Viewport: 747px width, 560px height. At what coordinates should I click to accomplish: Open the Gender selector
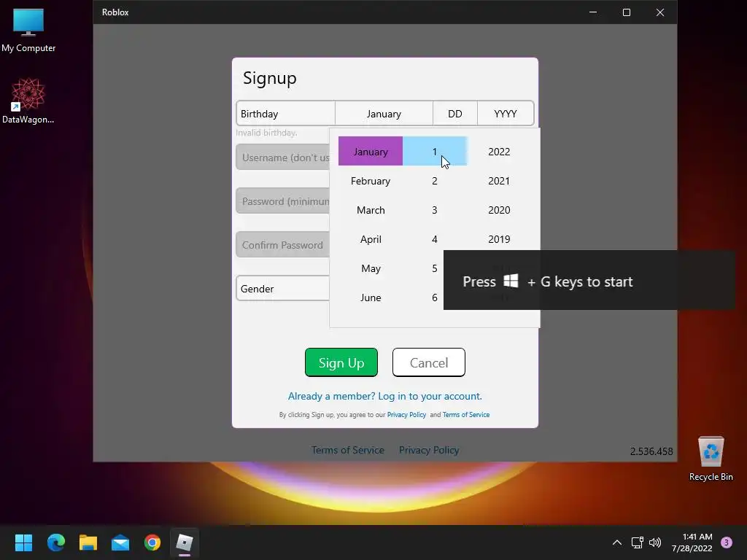click(x=283, y=289)
